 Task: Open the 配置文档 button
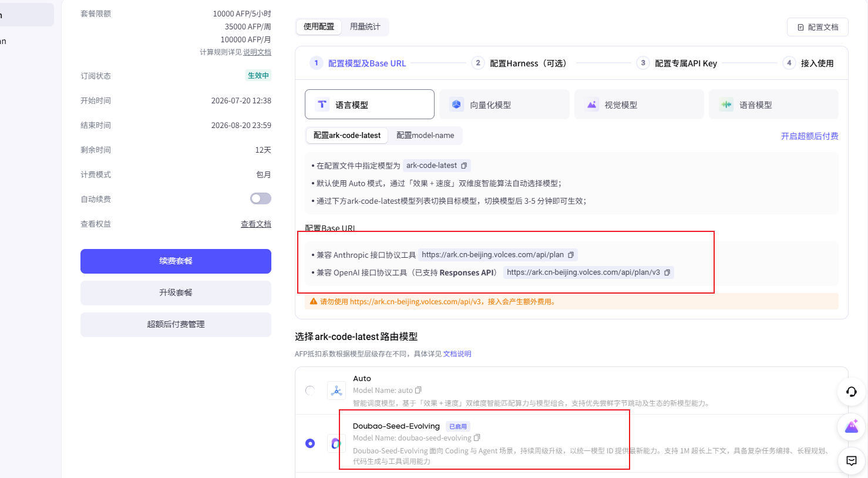(817, 27)
